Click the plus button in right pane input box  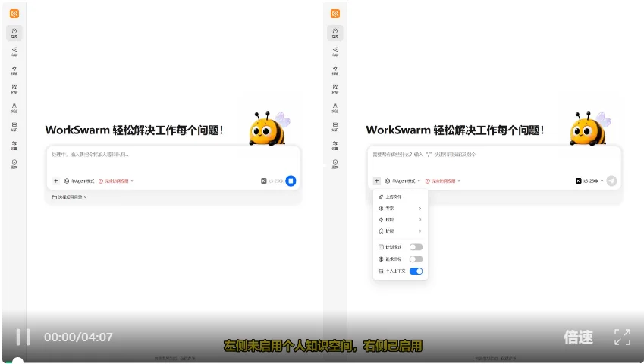[x=377, y=180]
